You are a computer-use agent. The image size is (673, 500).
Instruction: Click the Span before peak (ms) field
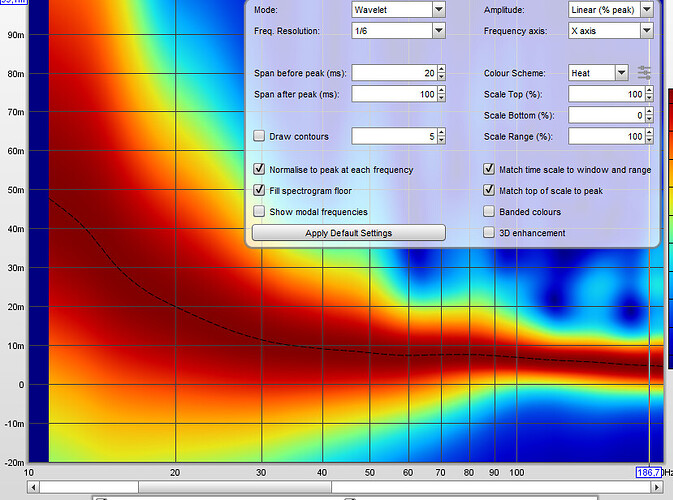394,73
